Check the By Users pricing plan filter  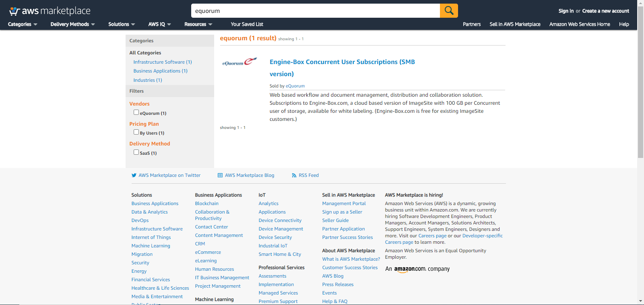point(136,132)
